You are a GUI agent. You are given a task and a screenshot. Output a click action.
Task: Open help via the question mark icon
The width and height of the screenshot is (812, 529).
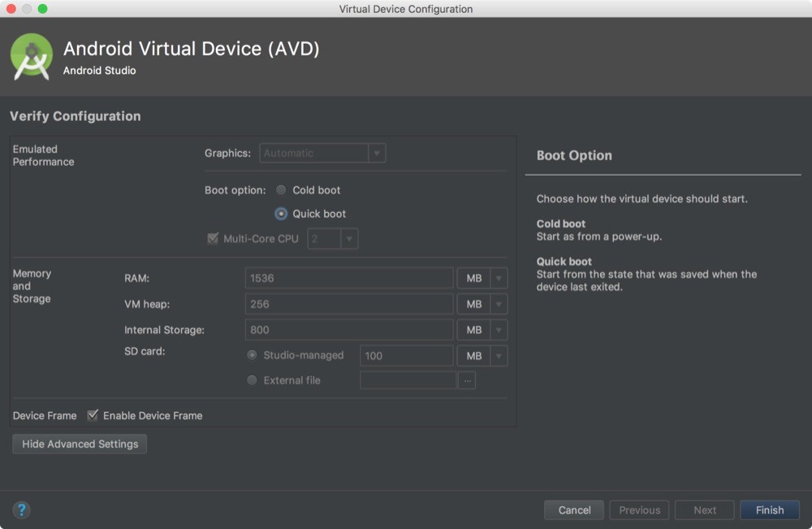[x=21, y=509]
